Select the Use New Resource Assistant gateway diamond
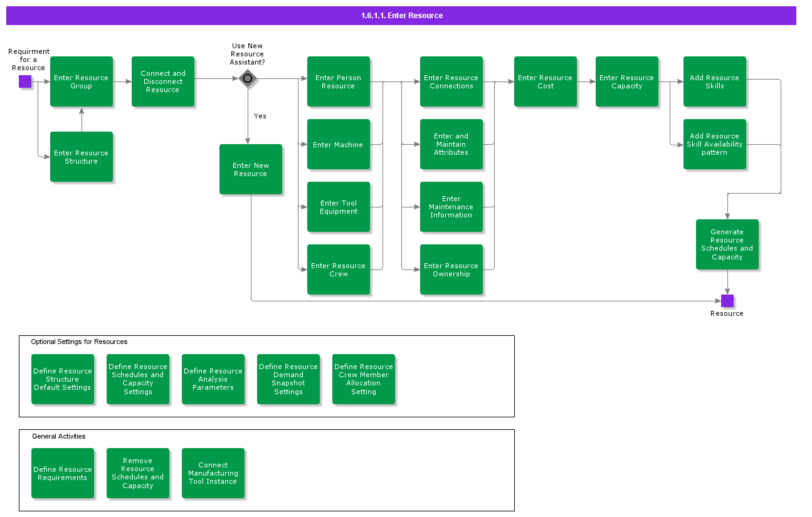The height and width of the screenshot is (517, 812). tap(248, 78)
